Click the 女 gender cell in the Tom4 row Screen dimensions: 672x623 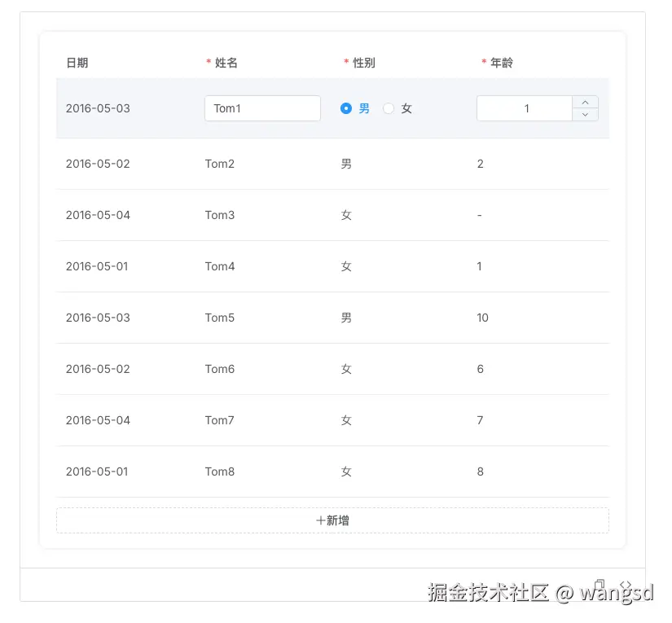pos(346,266)
